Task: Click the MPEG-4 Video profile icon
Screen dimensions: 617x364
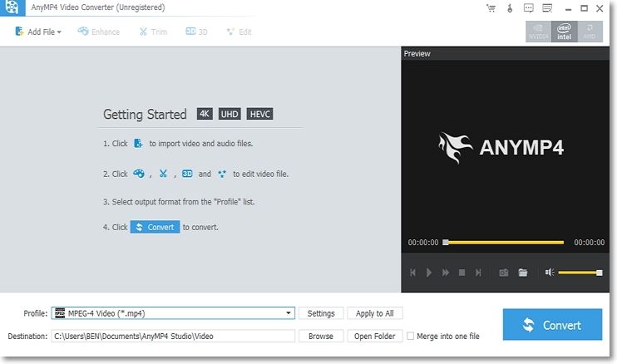Action: tap(60, 313)
